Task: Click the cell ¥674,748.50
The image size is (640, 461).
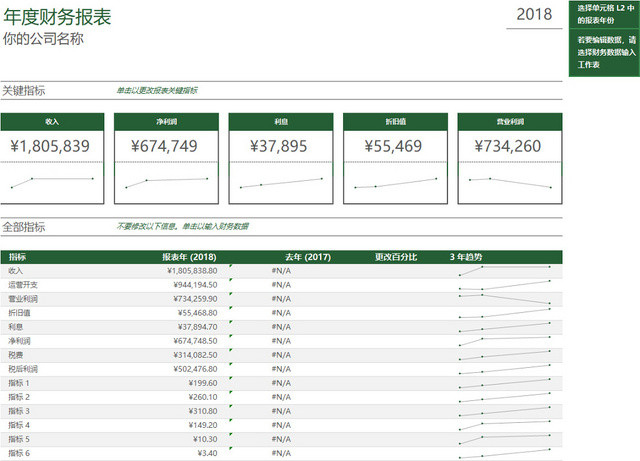Action: (x=195, y=341)
